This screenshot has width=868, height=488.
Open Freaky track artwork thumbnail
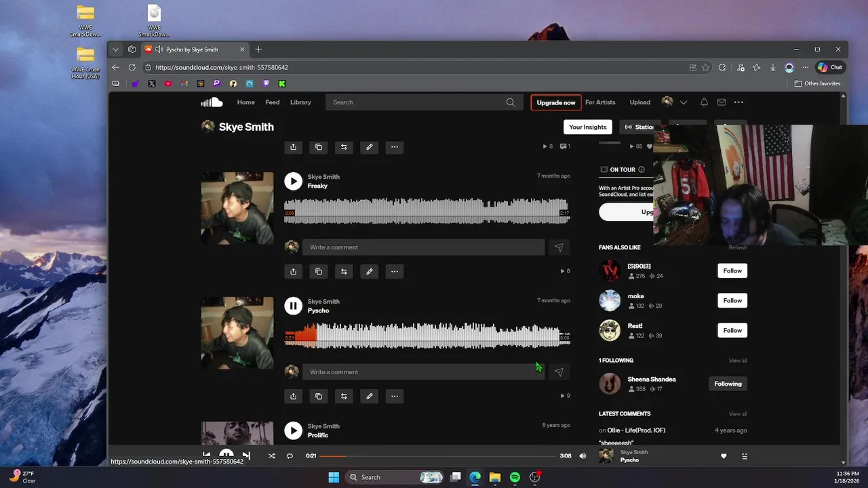point(237,208)
